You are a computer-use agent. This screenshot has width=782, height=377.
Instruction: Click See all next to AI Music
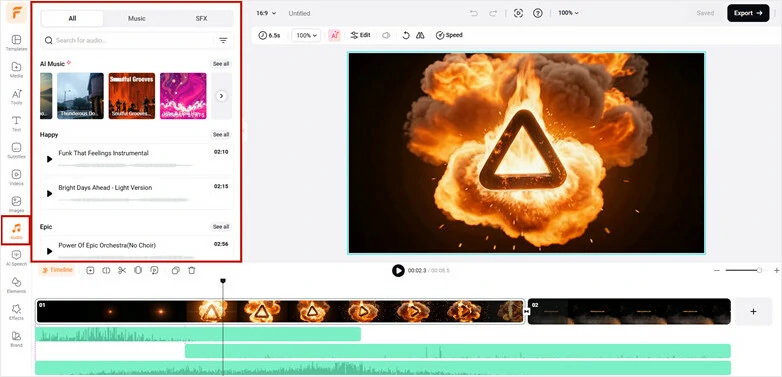tap(221, 64)
